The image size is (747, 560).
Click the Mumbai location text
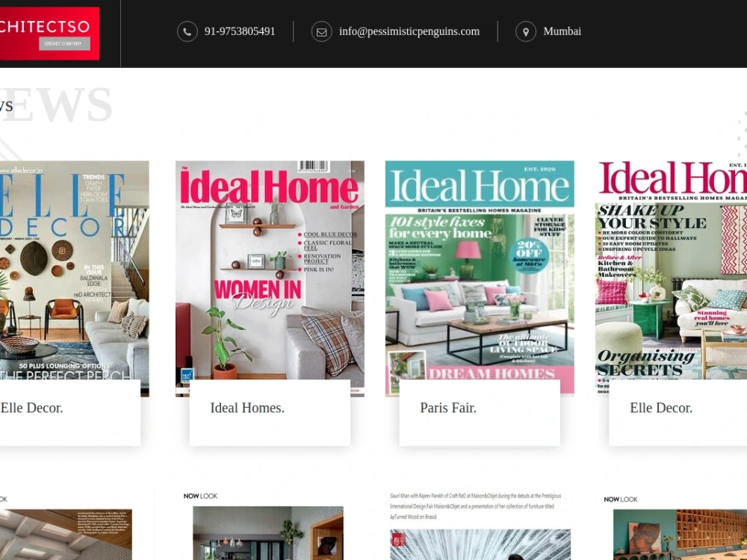(562, 31)
